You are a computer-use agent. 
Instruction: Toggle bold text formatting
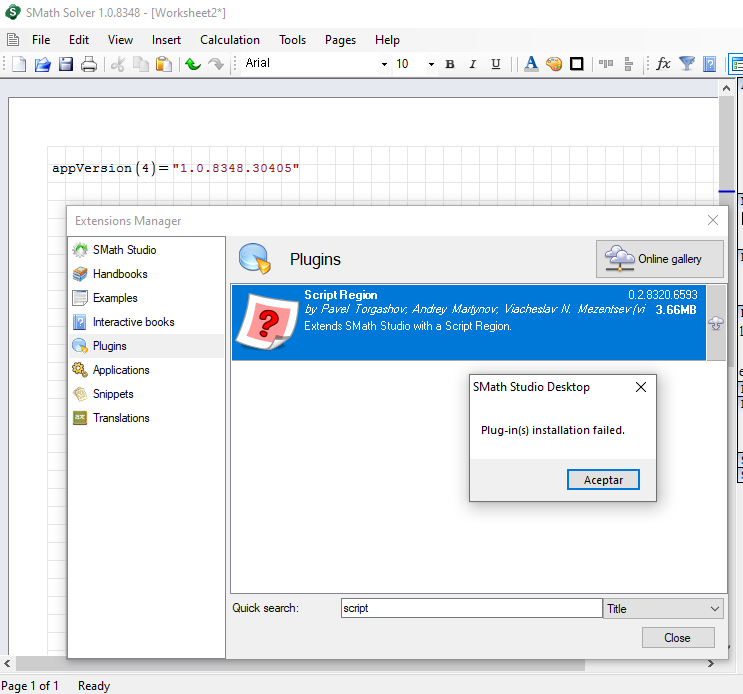coord(450,64)
